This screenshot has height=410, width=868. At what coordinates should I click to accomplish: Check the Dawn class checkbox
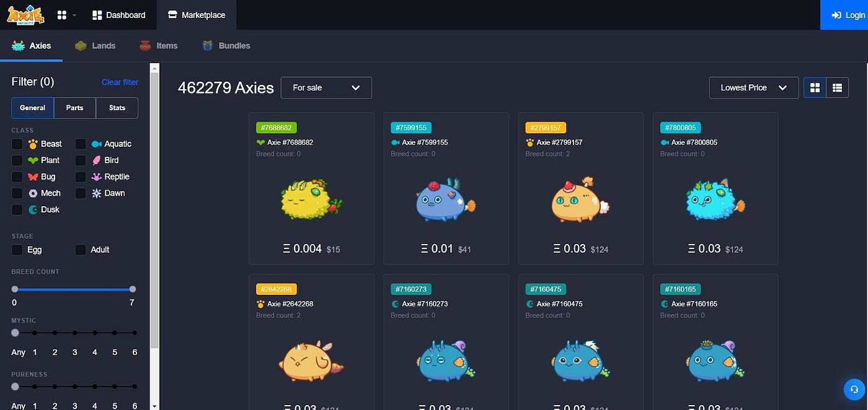pos(81,193)
